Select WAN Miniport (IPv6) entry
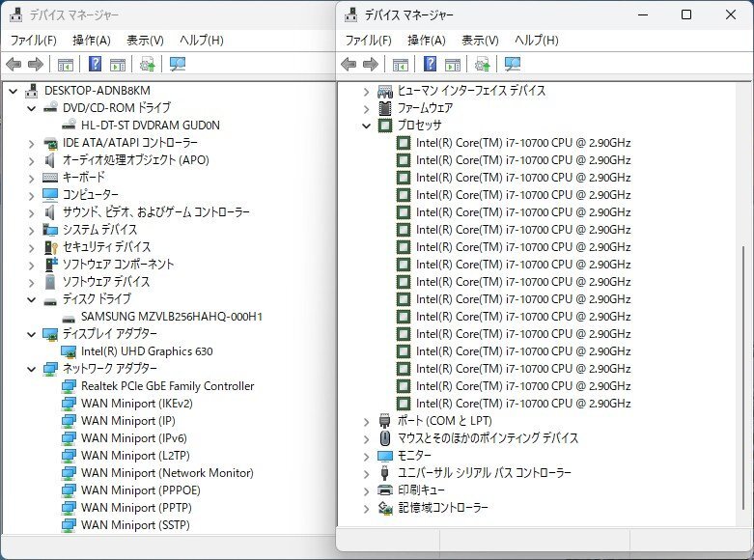This screenshot has height=560, width=754. [133, 437]
